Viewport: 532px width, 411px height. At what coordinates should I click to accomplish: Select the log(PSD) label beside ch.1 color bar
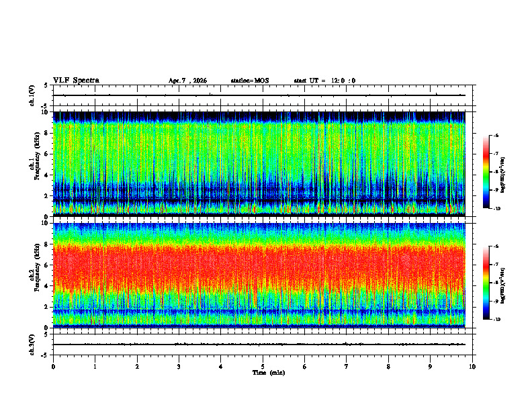pos(502,175)
